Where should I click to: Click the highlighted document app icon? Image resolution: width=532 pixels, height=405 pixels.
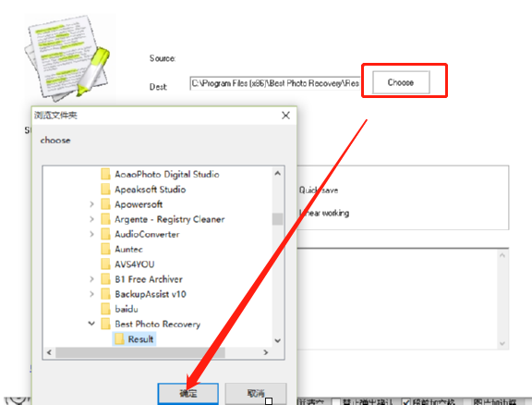pyautogui.click(x=67, y=57)
